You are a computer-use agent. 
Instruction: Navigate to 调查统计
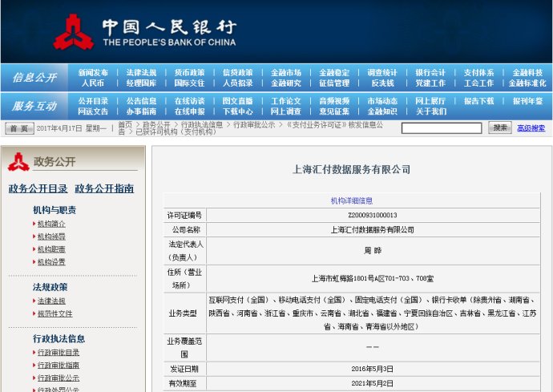click(382, 73)
